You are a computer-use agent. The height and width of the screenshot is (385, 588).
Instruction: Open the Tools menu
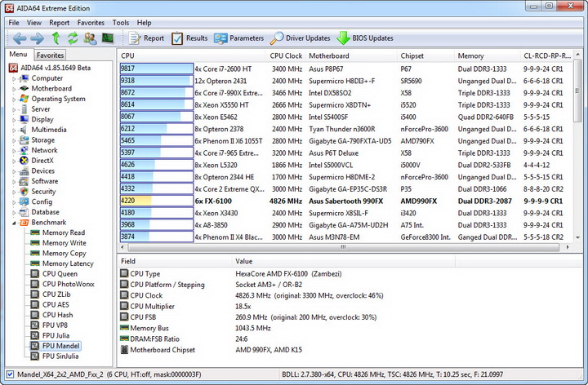coord(121,23)
